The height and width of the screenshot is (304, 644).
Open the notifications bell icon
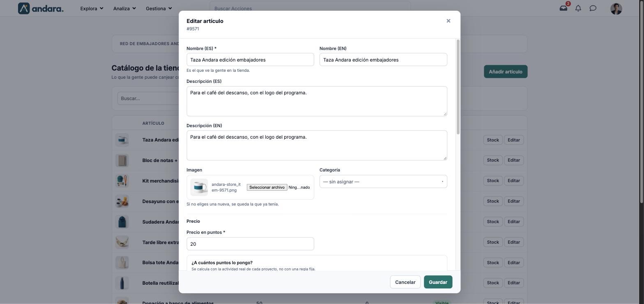(x=578, y=8)
